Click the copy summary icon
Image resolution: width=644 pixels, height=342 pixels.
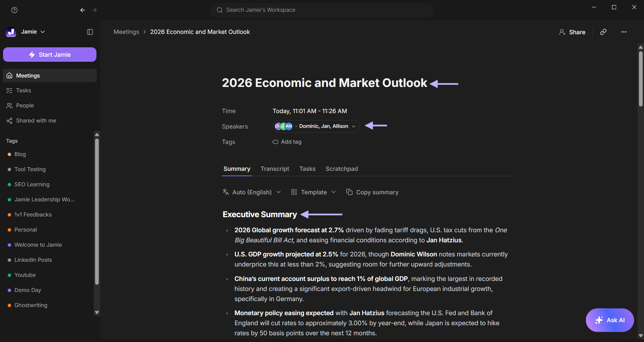pyautogui.click(x=349, y=192)
